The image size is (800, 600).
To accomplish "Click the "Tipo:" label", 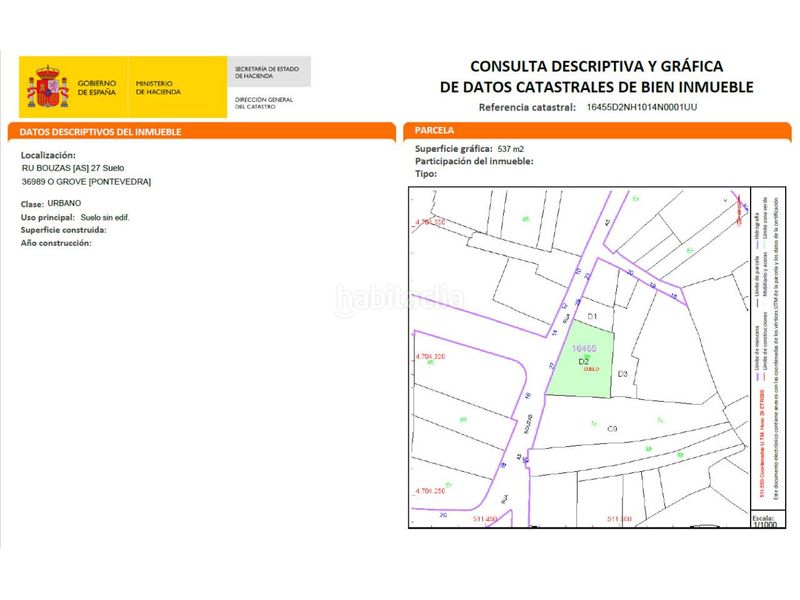I will click(426, 173).
